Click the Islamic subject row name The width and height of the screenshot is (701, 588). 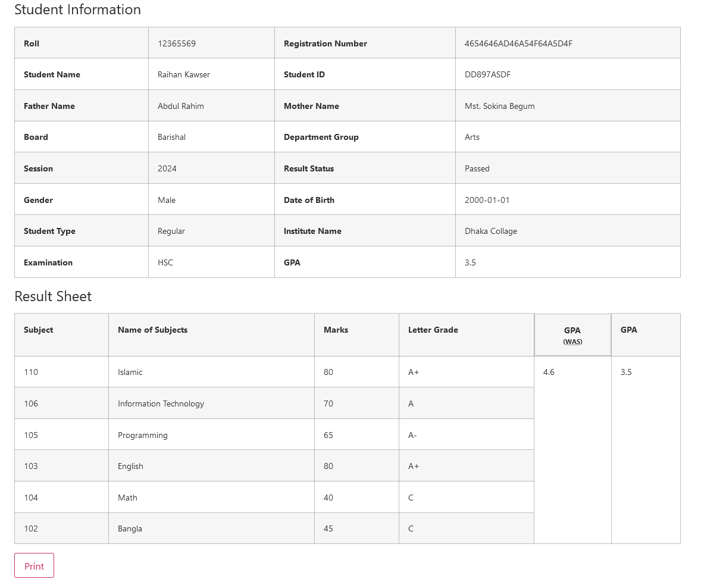click(130, 372)
